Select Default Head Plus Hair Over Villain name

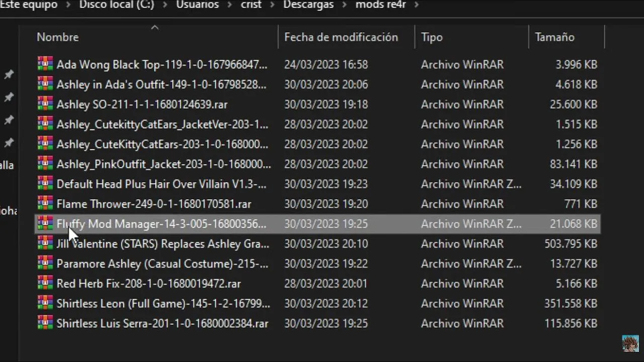coord(162,184)
